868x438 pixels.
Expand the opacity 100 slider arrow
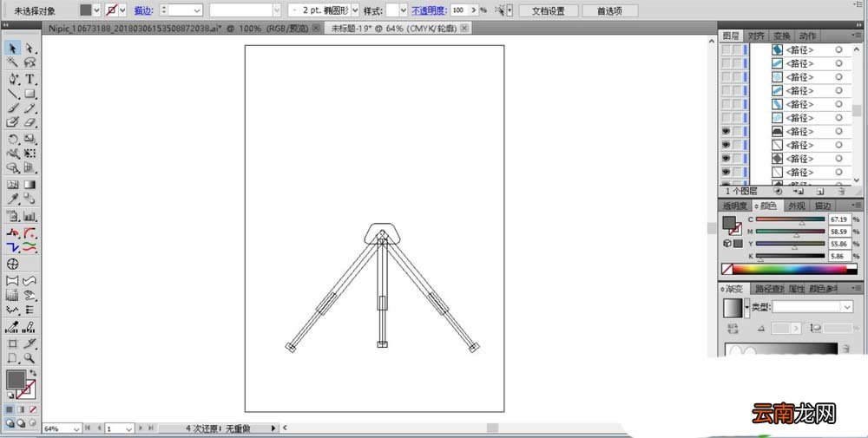tap(473, 10)
